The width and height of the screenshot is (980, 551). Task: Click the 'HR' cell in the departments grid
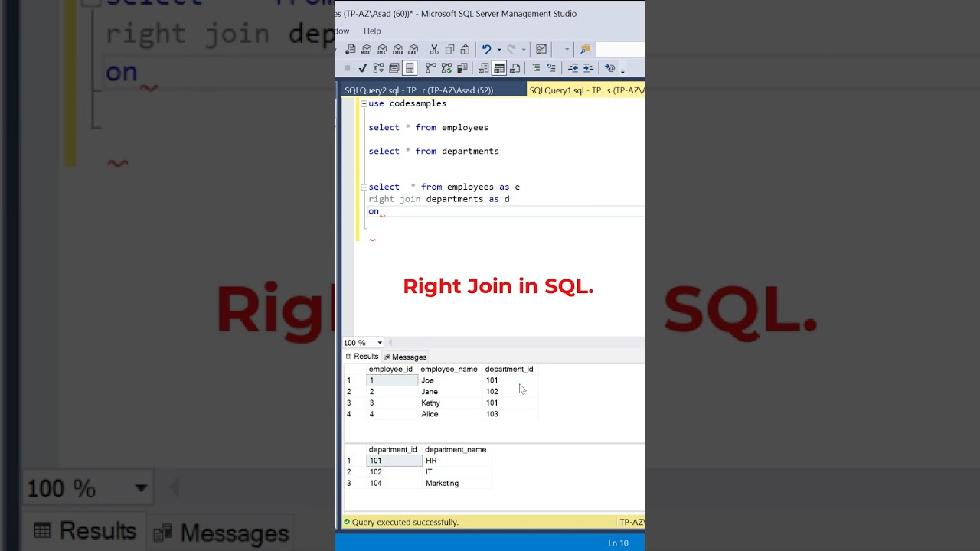(456, 461)
